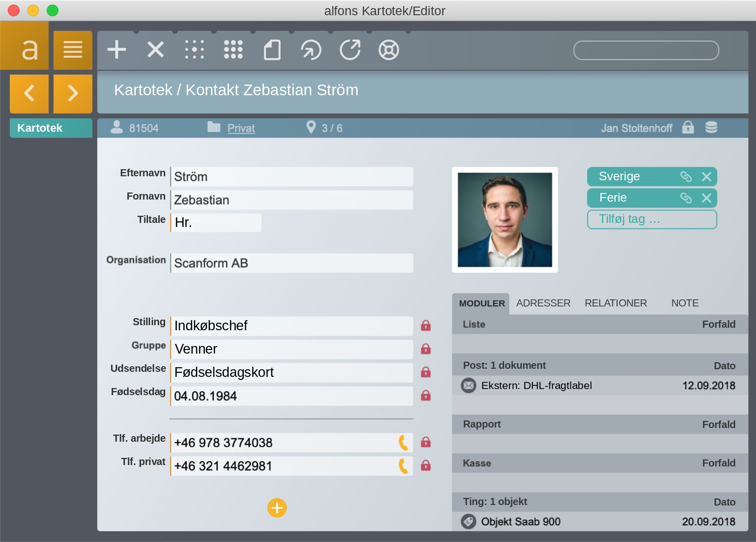Open help via the lifebuoy icon
This screenshot has width=756, height=542.
pyautogui.click(x=389, y=50)
